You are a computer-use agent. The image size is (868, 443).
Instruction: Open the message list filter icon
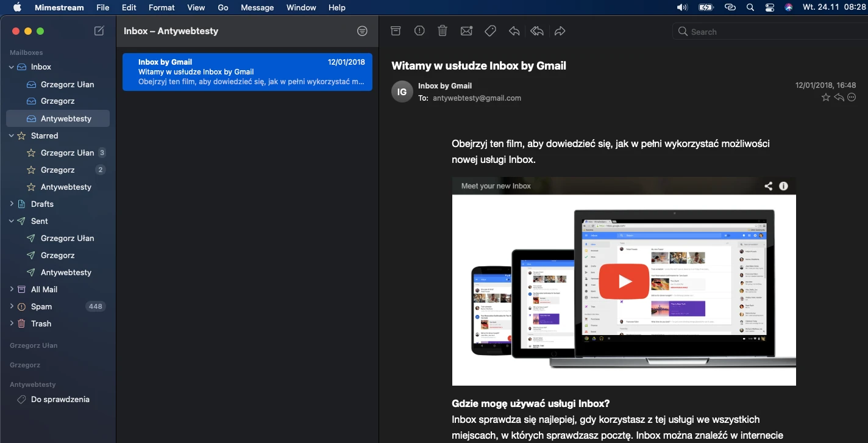coord(362,31)
